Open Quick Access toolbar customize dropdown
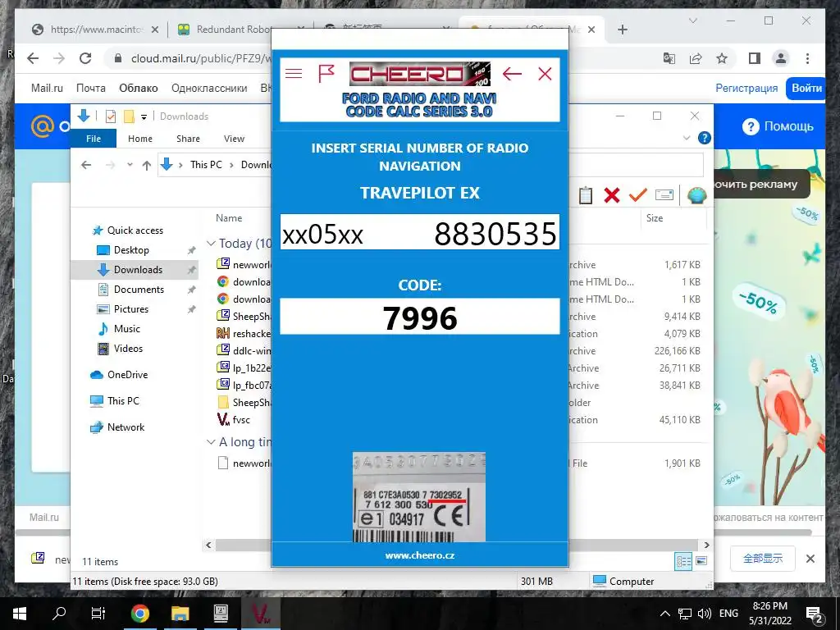Image resolution: width=840 pixels, height=630 pixels. tap(144, 116)
